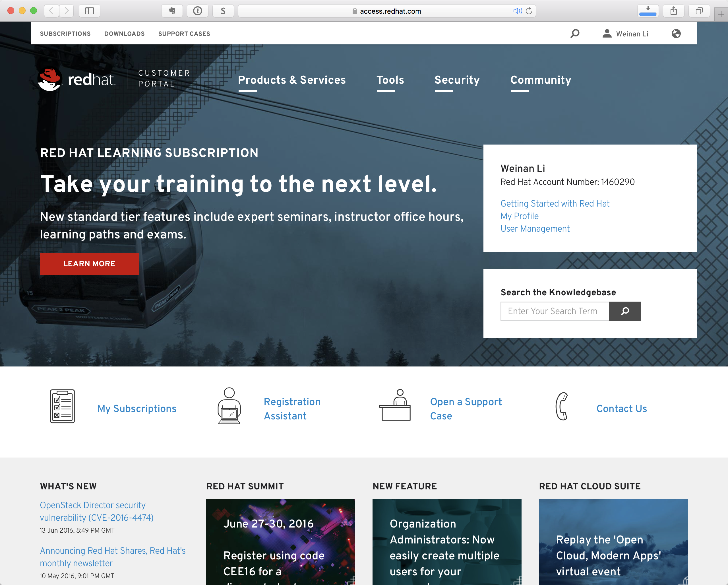Image resolution: width=728 pixels, height=585 pixels.
Task: Open the Red Hat Cloud Suite card
Action: pyautogui.click(x=613, y=542)
